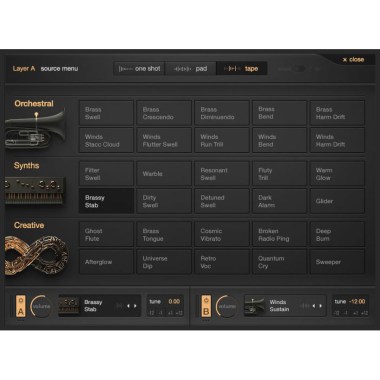Select the Synths keyboard category image
This screenshot has height=380, width=380.
click(35, 191)
